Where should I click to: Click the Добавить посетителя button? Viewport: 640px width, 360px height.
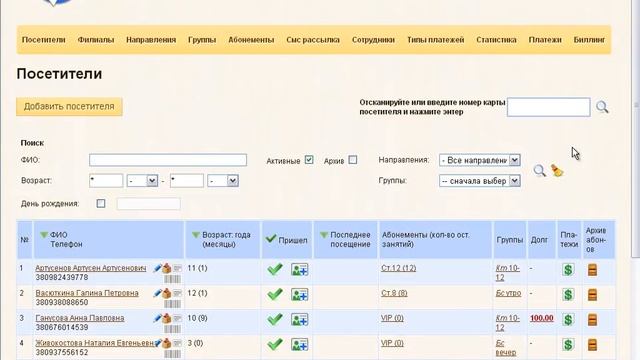pyautogui.click(x=69, y=107)
